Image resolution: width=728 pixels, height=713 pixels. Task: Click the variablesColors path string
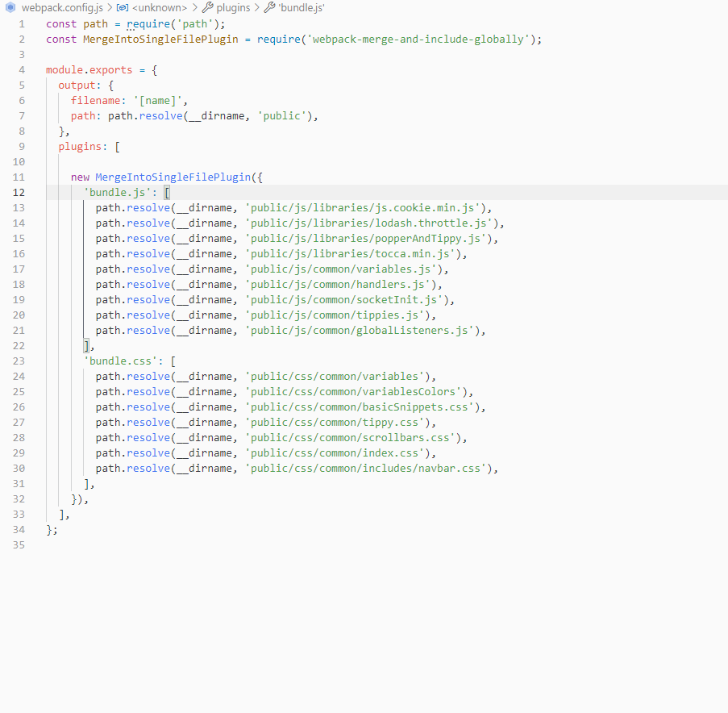click(x=353, y=392)
